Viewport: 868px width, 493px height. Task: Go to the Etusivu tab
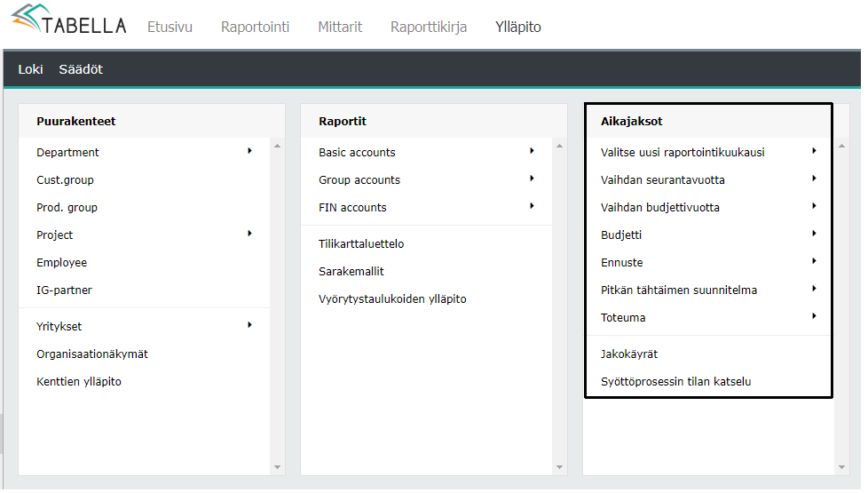click(x=170, y=27)
